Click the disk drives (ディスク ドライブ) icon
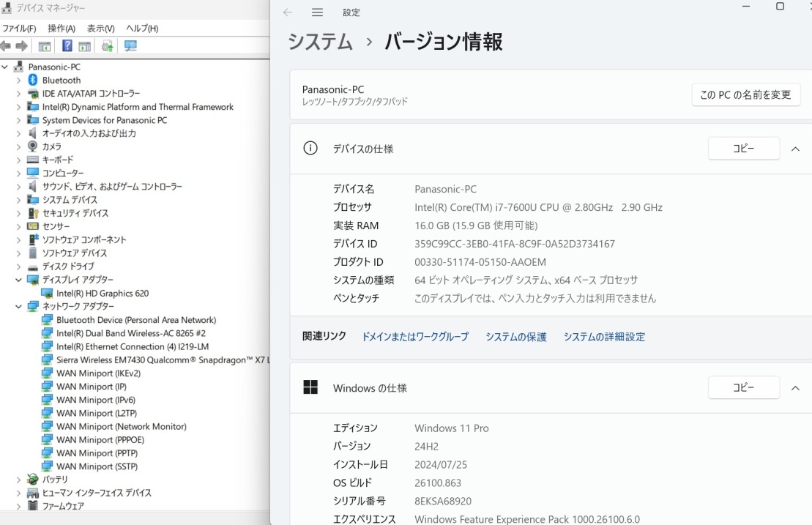 pyautogui.click(x=33, y=267)
